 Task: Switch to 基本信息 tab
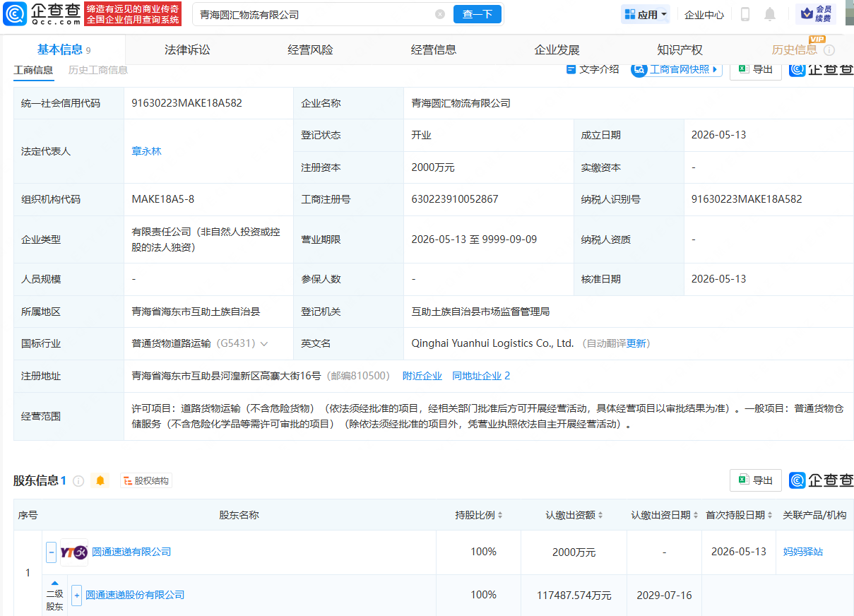[x=64, y=49]
